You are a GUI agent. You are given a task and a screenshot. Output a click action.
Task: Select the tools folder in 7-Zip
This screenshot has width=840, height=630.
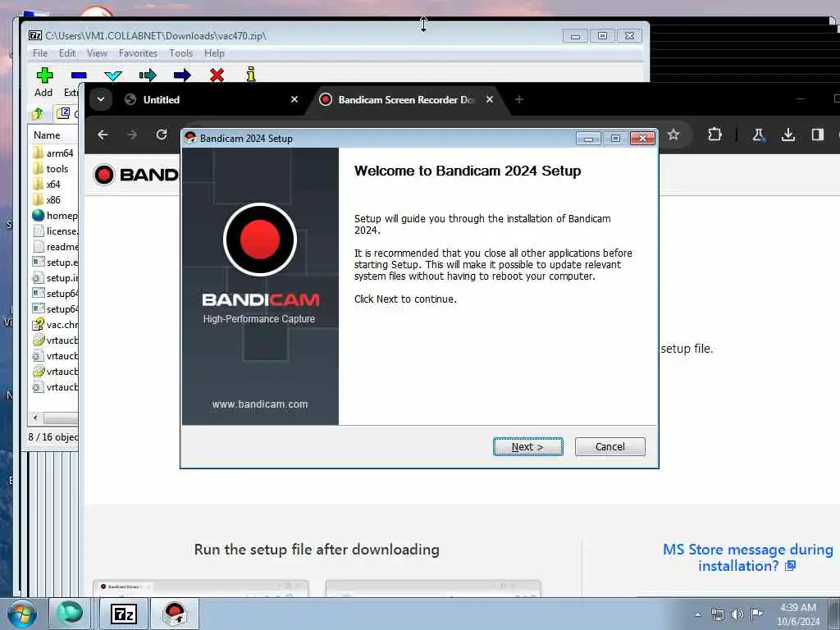50,169
